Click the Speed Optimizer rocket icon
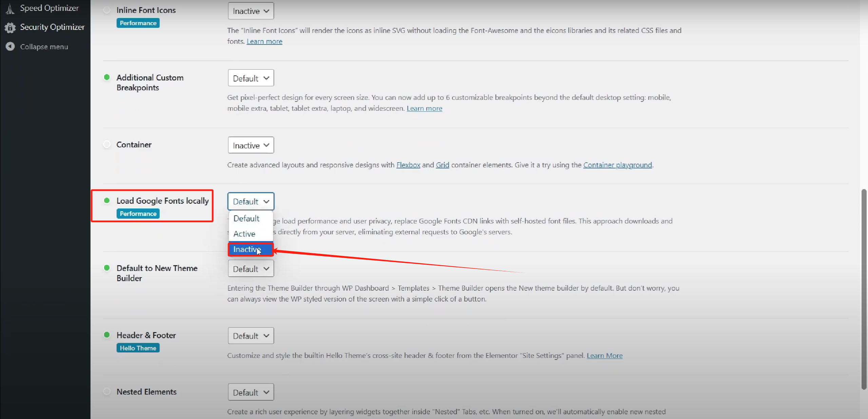The height and width of the screenshot is (419, 868). tap(10, 8)
